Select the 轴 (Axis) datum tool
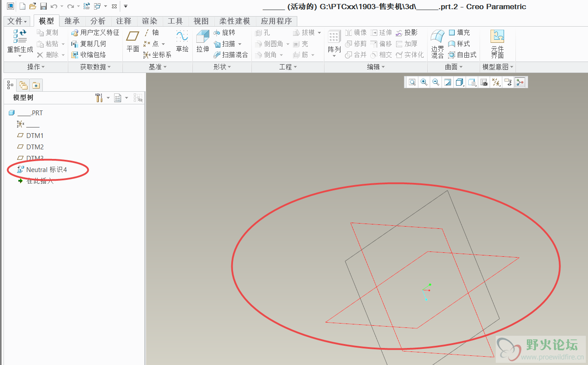 pos(151,33)
